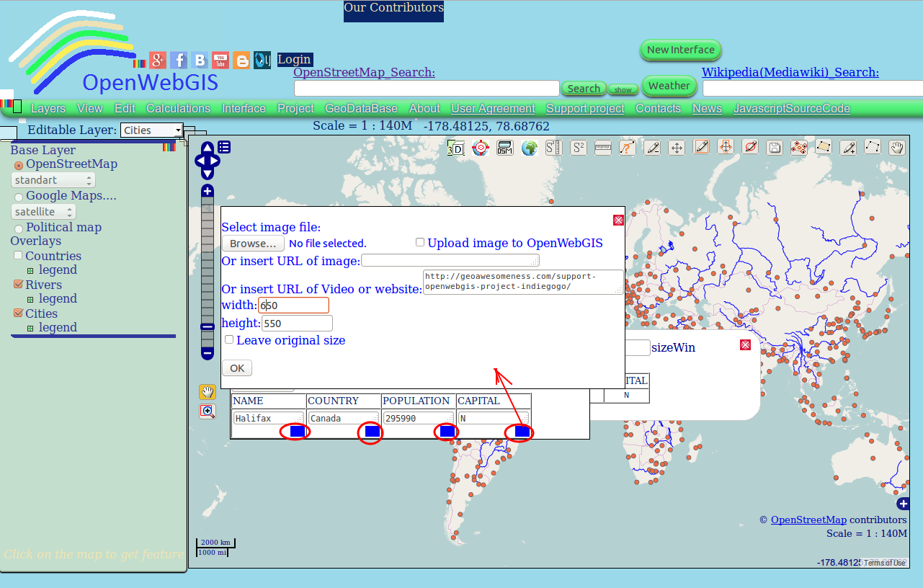This screenshot has width=923, height=588.
Task: Check Leave original size option
Action: pyautogui.click(x=229, y=339)
